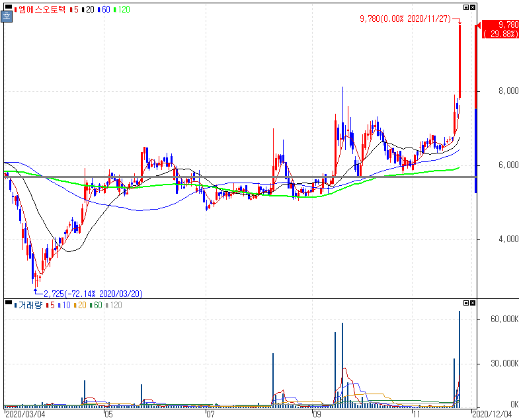Click the current price tag 9,780 (29.88%)
The width and height of the screenshot is (519, 420).
(x=500, y=29)
